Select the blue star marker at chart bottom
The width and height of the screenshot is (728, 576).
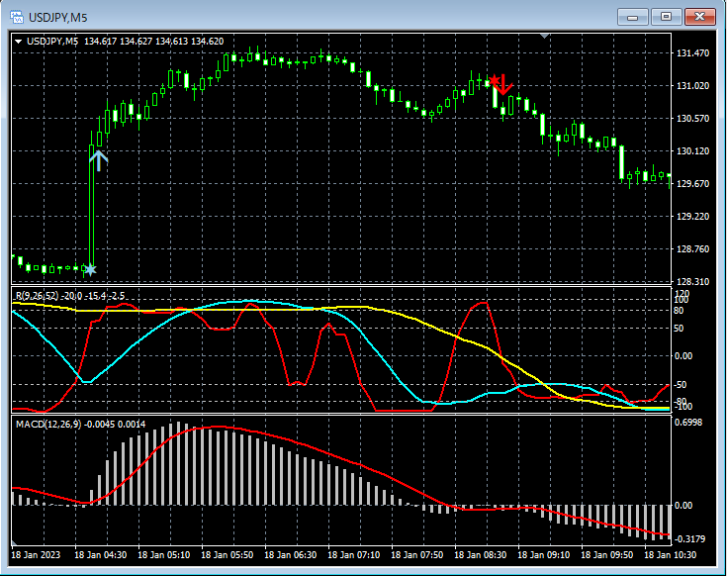pos(90,269)
